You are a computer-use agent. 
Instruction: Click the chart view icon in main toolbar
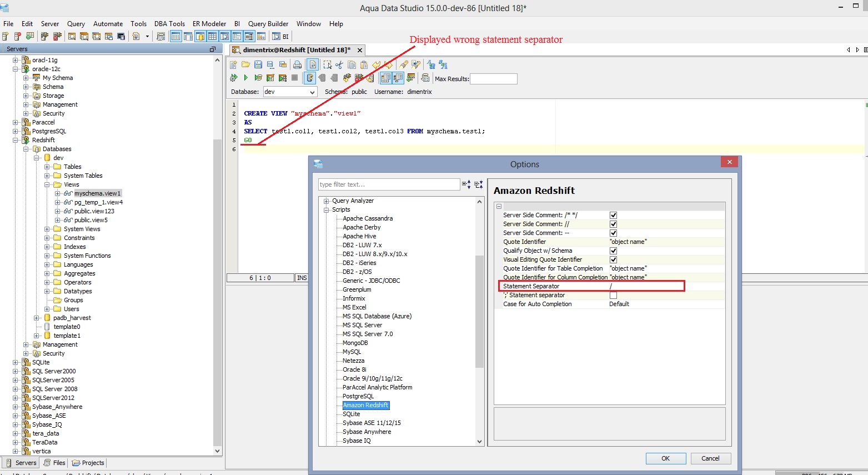pos(261,37)
